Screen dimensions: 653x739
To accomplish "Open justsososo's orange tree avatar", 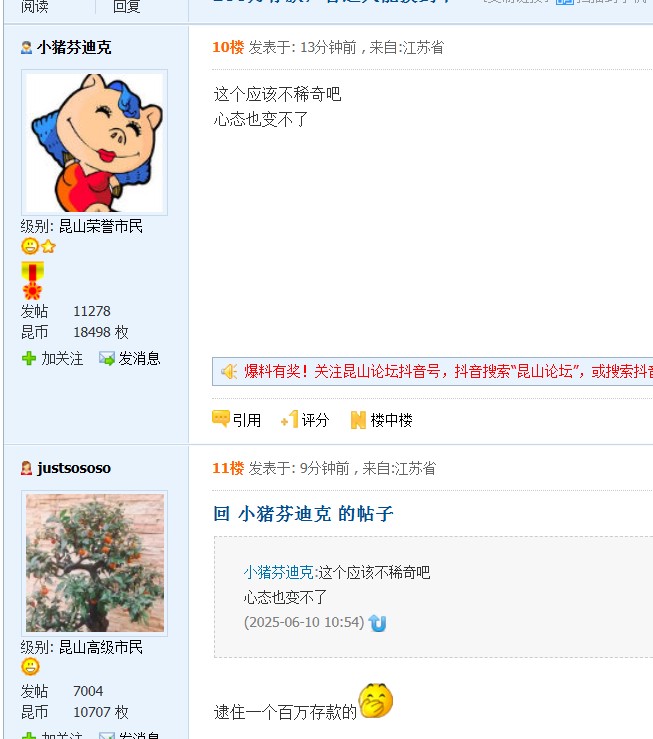I will (94, 563).
